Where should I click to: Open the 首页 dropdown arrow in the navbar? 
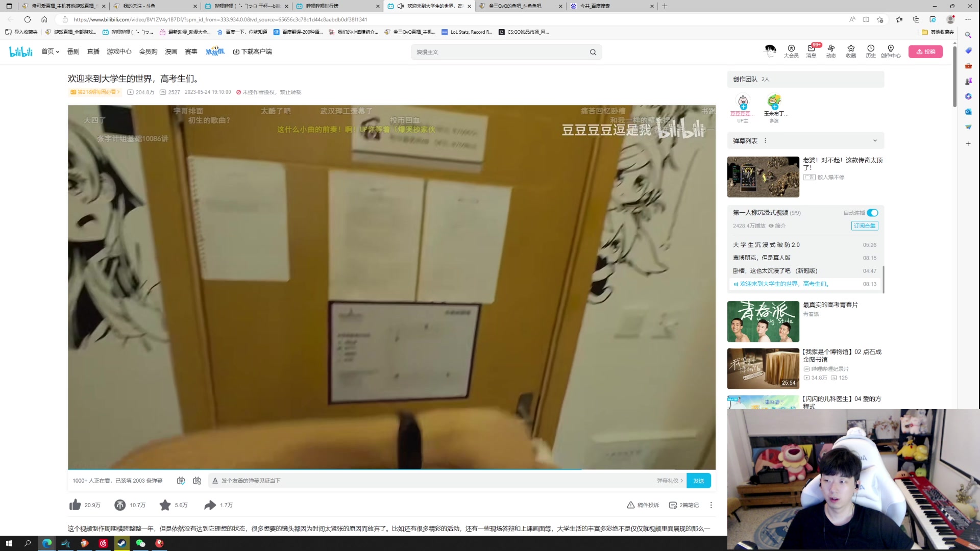pos(57,52)
